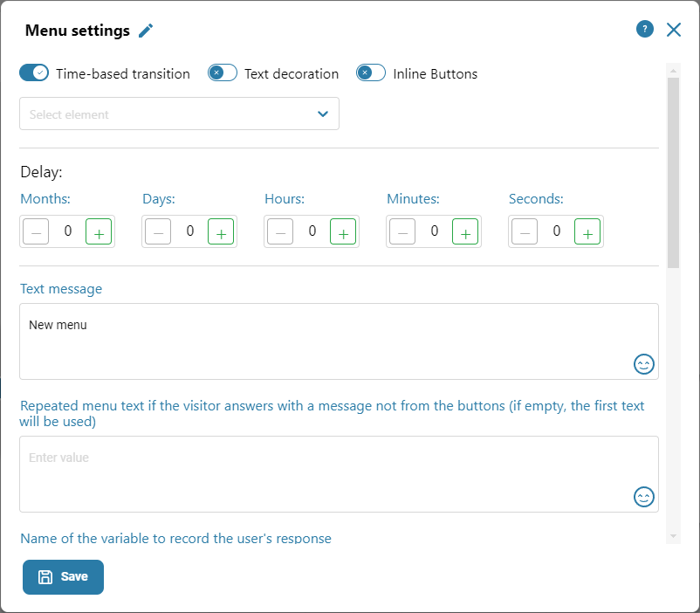Click the Text message label

(x=61, y=289)
